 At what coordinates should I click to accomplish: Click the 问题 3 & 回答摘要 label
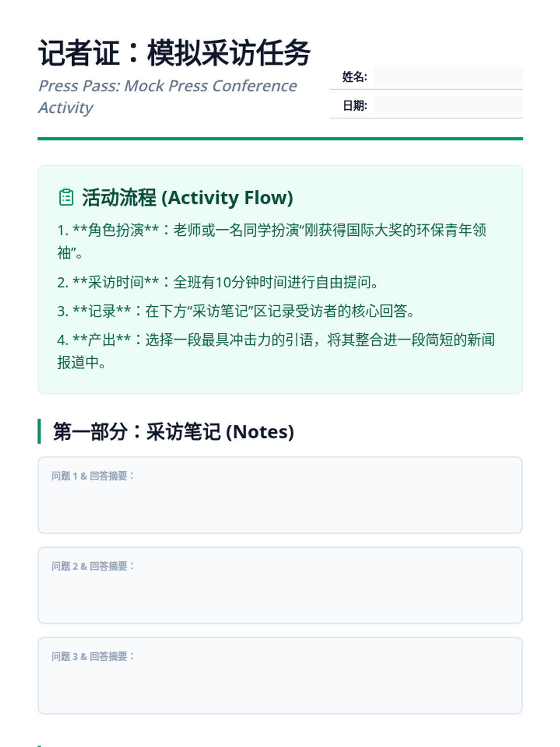pos(93,656)
